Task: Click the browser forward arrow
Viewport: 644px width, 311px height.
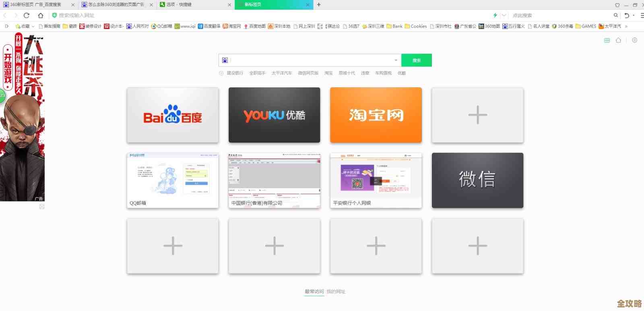Action: pyautogui.click(x=16, y=15)
